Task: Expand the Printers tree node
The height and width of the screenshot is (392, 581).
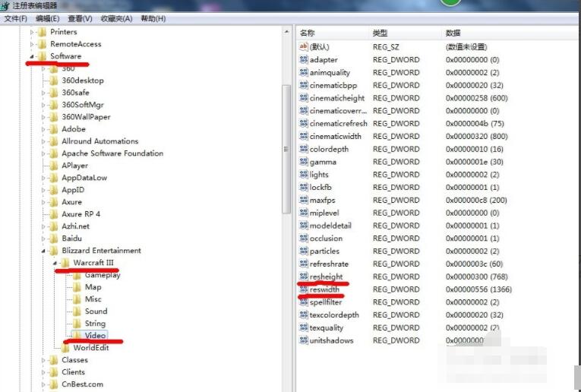Action: [32, 32]
